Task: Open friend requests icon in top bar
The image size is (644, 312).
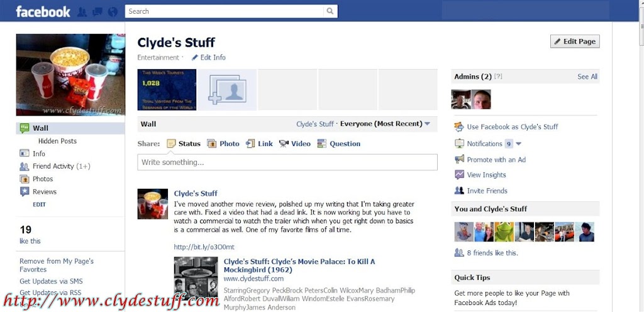Action: click(x=82, y=11)
